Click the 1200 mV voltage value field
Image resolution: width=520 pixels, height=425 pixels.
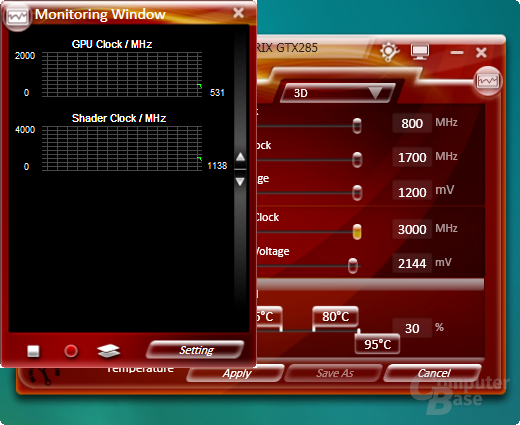coord(412,192)
